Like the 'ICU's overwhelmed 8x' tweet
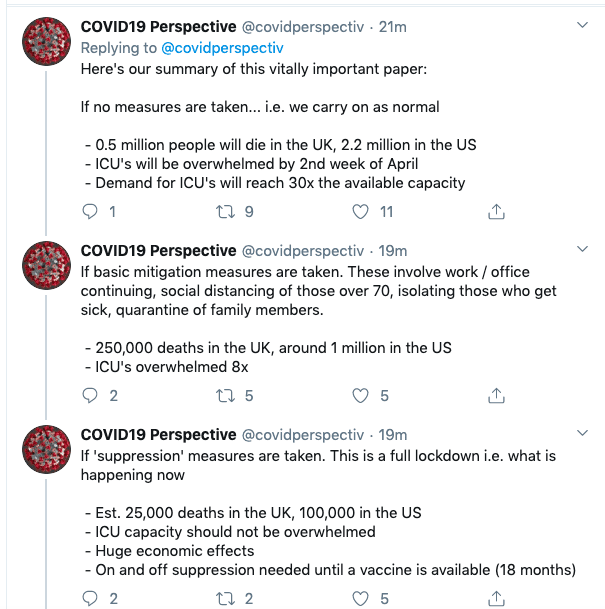The width and height of the screenshot is (605, 609). [360, 396]
